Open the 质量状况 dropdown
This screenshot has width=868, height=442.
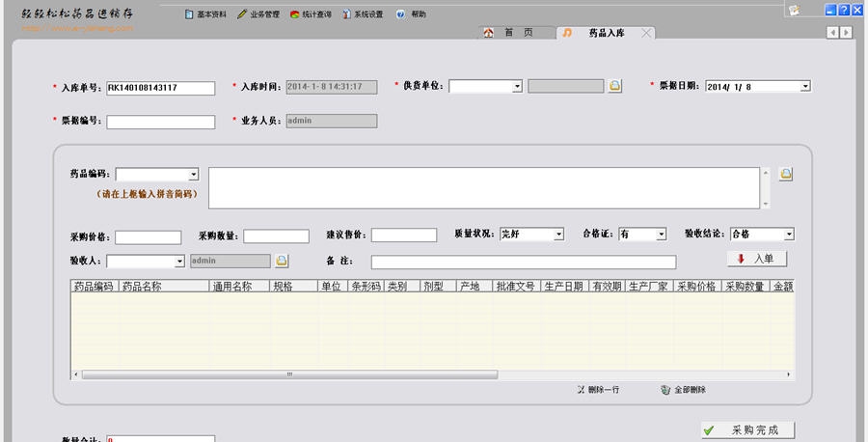(558, 235)
